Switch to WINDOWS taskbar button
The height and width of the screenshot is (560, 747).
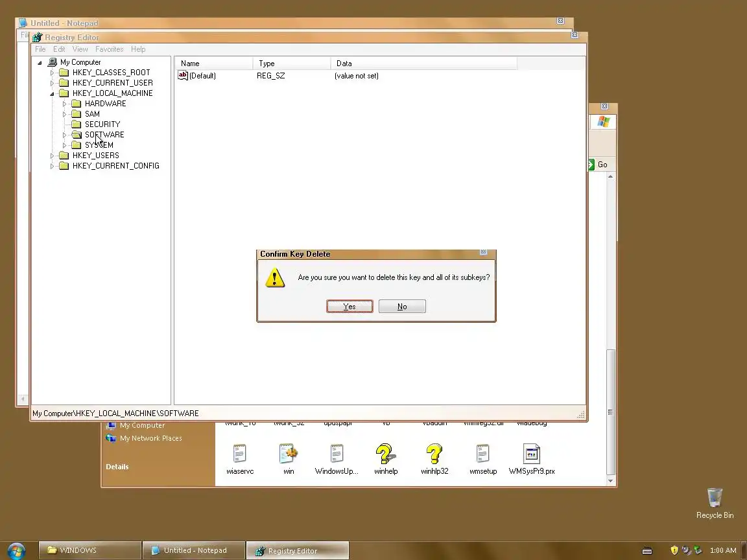click(90, 550)
